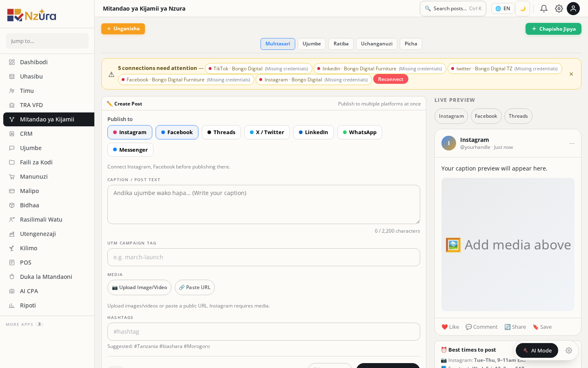Viewport: 588px width, 368px height.
Task: Open notifications bell icon
Action: (544, 9)
